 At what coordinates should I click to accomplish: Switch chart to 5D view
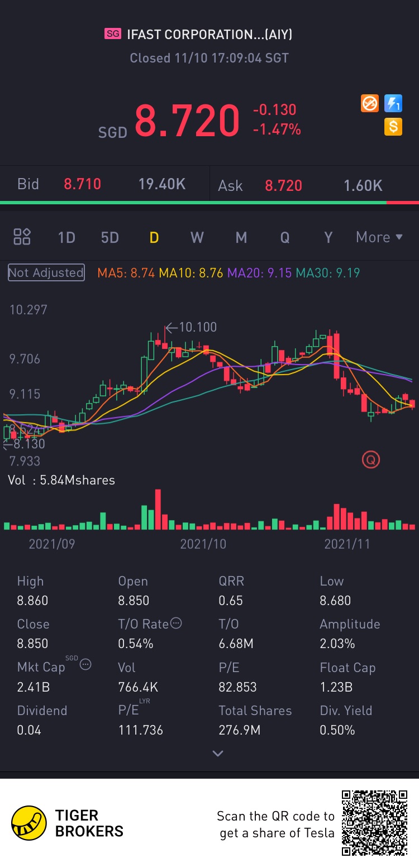(110, 237)
